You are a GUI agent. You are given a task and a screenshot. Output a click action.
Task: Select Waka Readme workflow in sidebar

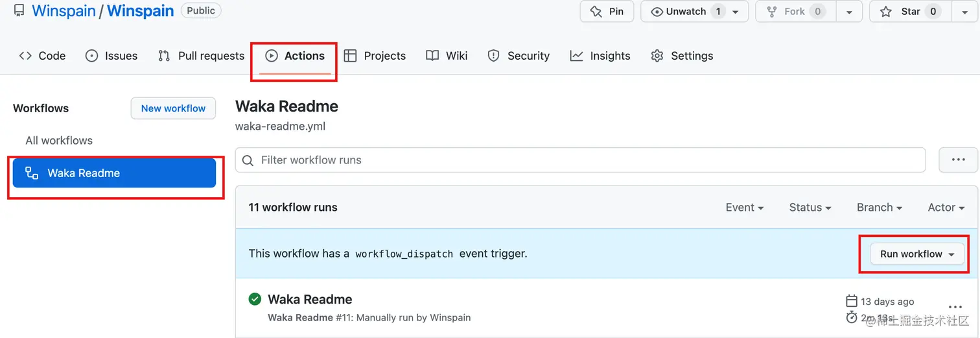pos(114,173)
